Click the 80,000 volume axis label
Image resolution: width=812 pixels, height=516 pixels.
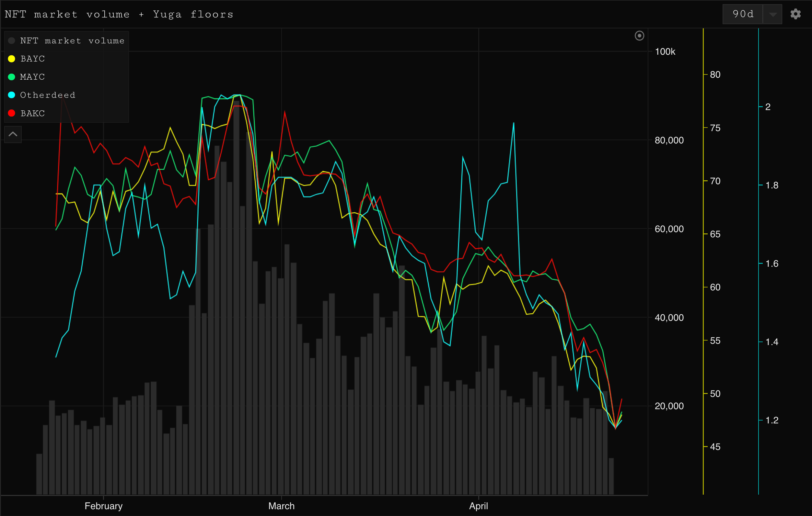pyautogui.click(x=669, y=140)
